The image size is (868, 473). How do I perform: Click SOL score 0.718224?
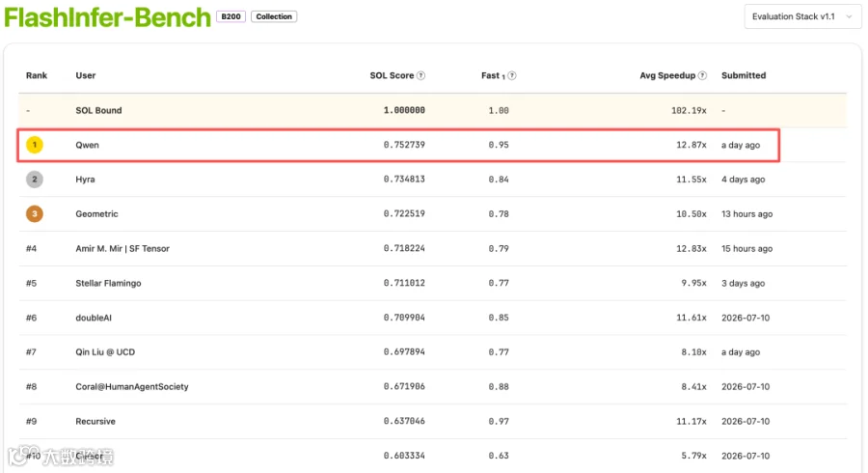(404, 248)
